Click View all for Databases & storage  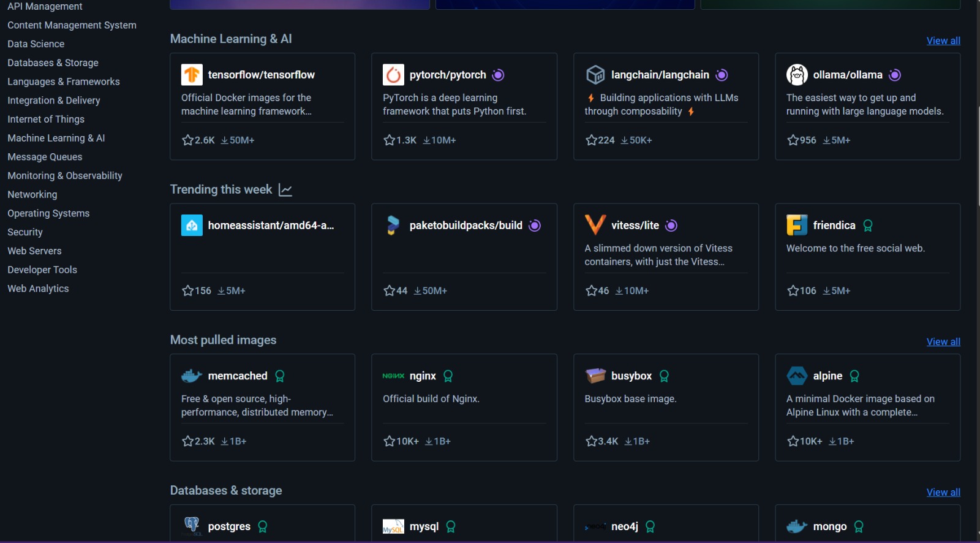click(x=943, y=492)
